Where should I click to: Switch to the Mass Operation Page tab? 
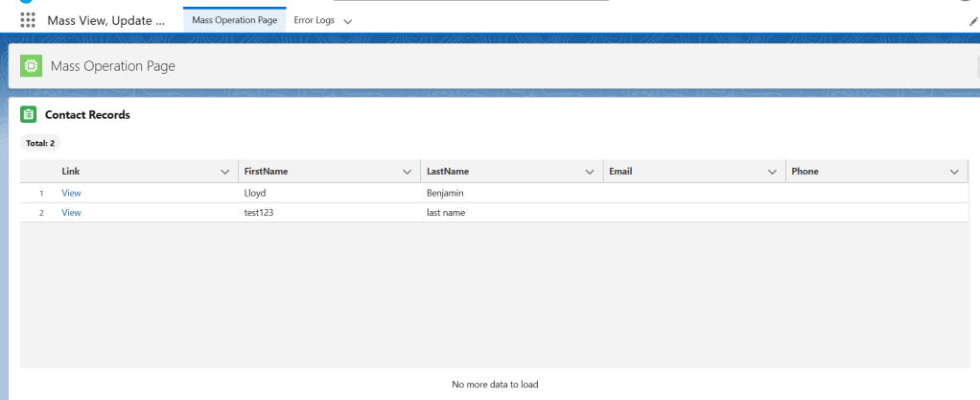235,21
